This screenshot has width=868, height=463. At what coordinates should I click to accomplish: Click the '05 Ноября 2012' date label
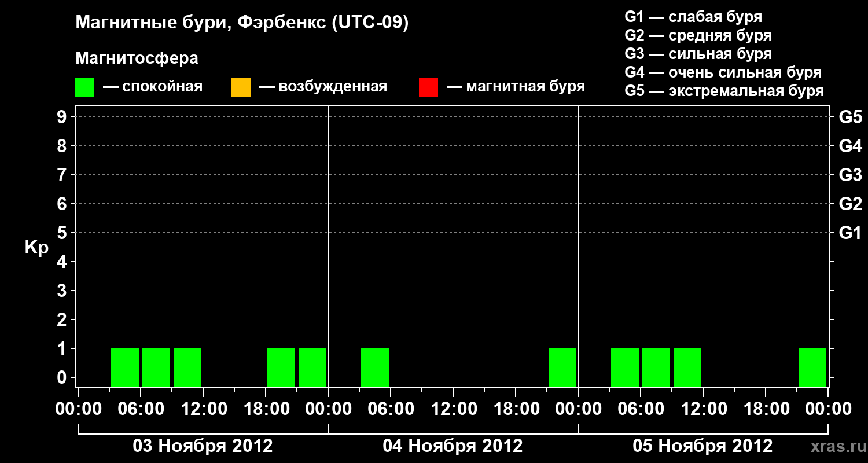pyautogui.click(x=703, y=446)
